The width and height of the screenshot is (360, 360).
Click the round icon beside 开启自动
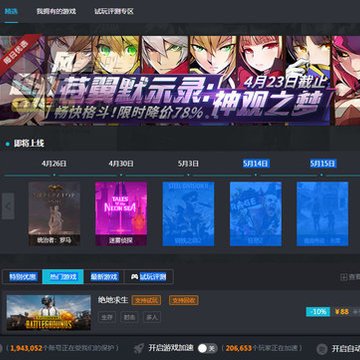click(x=322, y=349)
